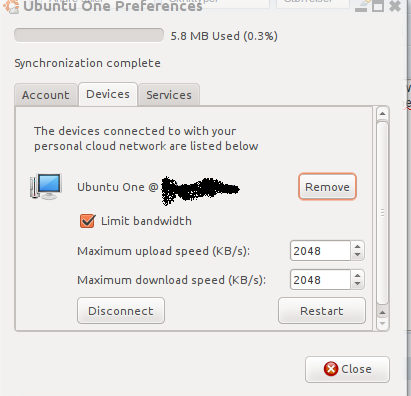Click the scrollbar up arrow at top
The height and width of the screenshot is (396, 411).
tap(382, 114)
